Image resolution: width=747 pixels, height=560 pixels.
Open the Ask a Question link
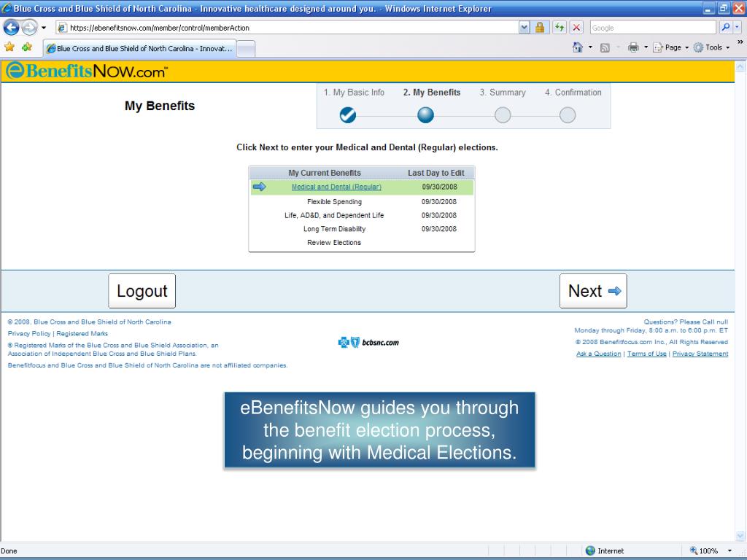[x=598, y=354]
